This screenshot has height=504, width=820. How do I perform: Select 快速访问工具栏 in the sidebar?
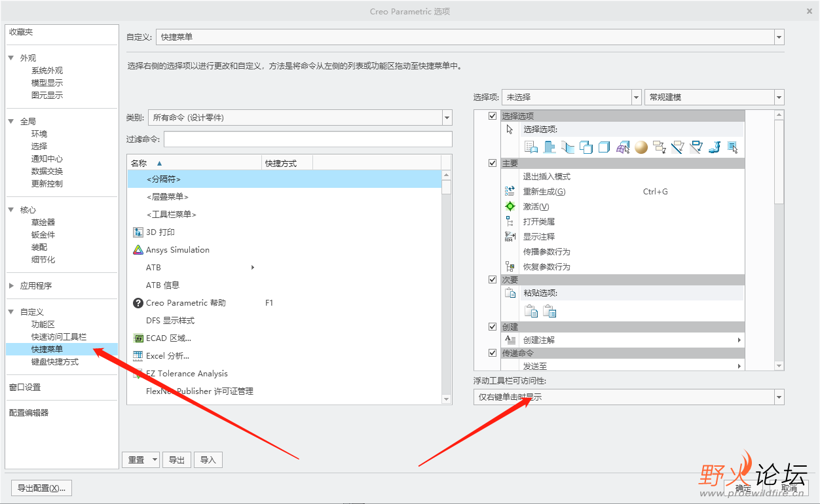59,336
